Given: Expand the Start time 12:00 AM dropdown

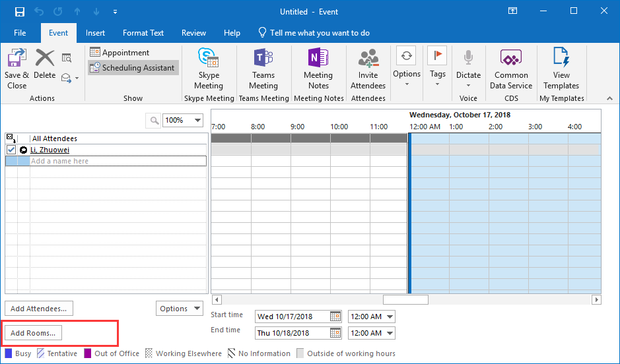Looking at the screenshot, I should point(390,317).
